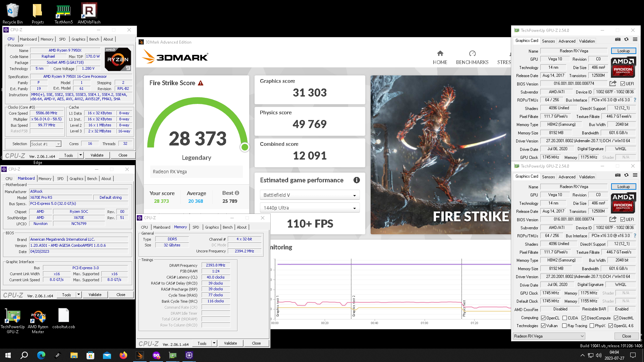
Task: Click the Fire Strike artwork thumbnail
Action: [440, 155]
